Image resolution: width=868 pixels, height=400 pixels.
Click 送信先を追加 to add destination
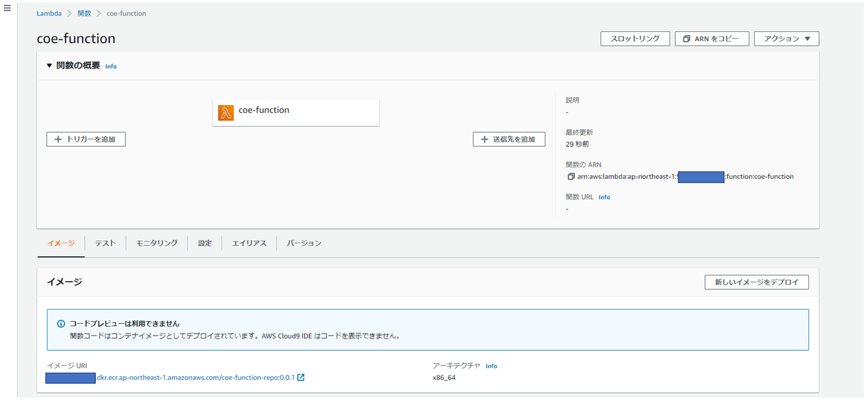pyautogui.click(x=508, y=139)
